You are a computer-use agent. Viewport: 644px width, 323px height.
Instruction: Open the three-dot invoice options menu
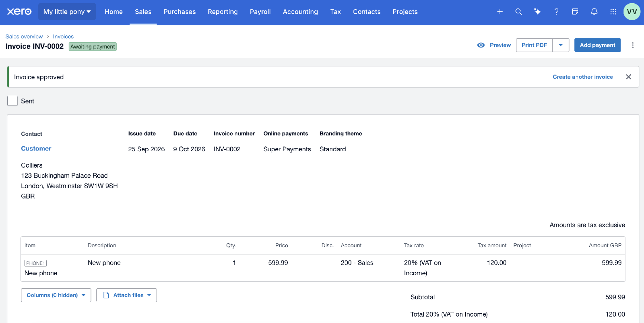point(633,45)
